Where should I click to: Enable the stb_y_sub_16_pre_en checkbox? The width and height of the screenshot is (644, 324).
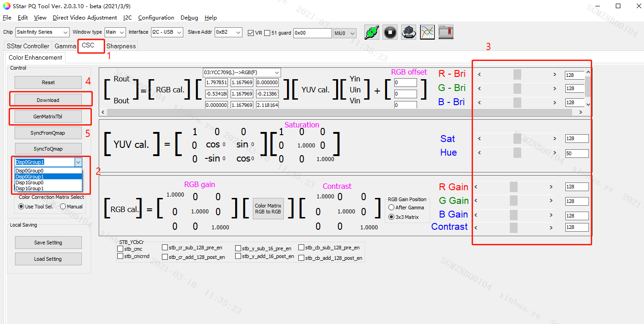pyautogui.click(x=238, y=248)
